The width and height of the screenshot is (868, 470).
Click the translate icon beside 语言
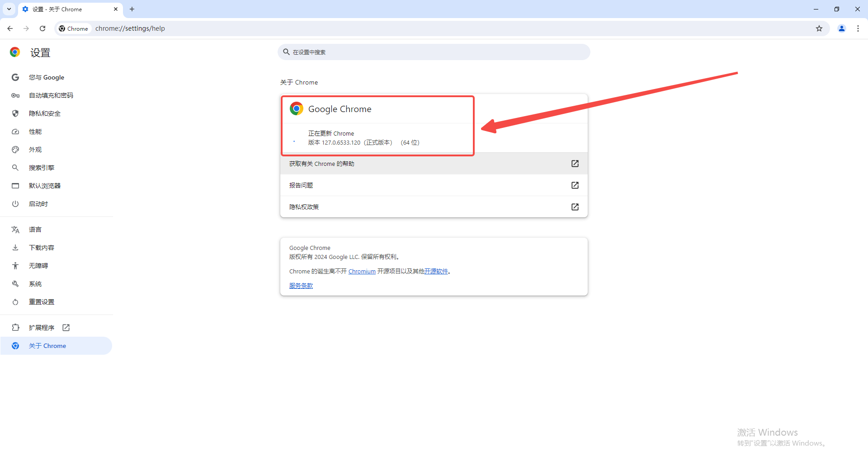(x=15, y=230)
